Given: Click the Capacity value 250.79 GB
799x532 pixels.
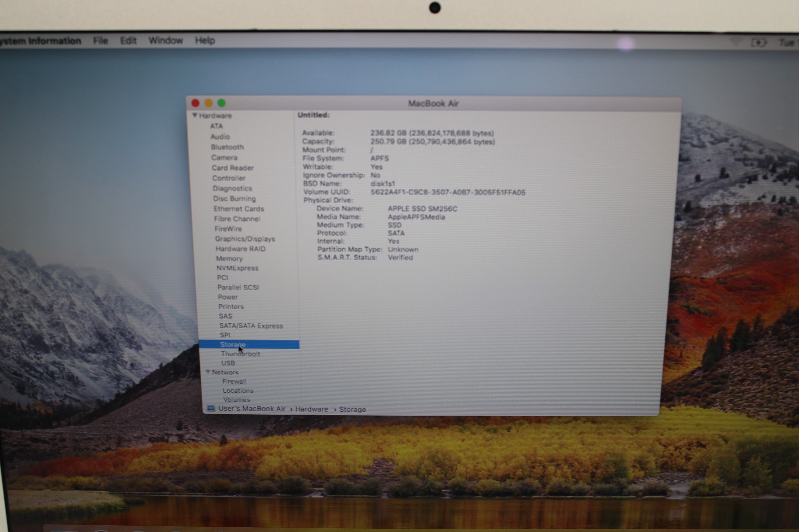Looking at the screenshot, I should pyautogui.click(x=432, y=142).
